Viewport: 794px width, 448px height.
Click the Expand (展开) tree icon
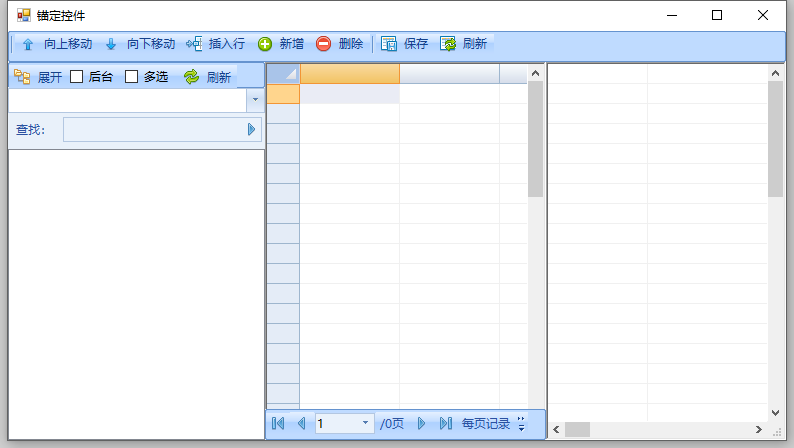pyautogui.click(x=22, y=76)
